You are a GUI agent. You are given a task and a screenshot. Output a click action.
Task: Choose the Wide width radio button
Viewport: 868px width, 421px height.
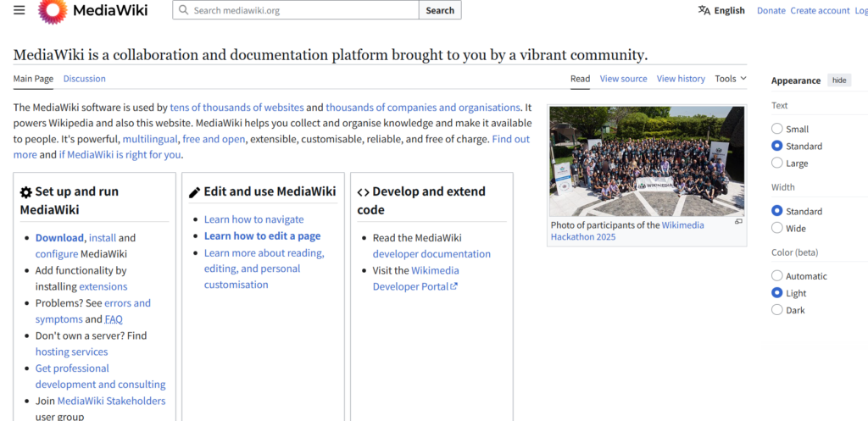coord(776,229)
